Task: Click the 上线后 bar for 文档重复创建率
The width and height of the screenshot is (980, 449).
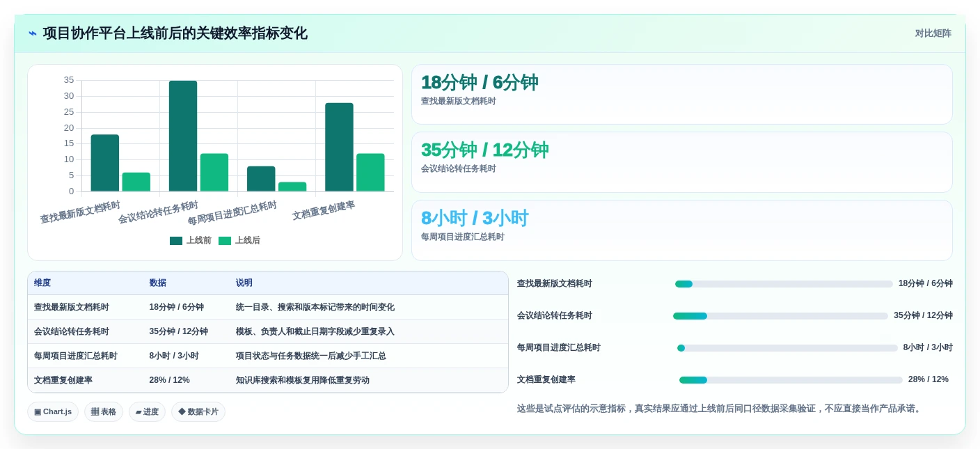Action: click(x=370, y=173)
